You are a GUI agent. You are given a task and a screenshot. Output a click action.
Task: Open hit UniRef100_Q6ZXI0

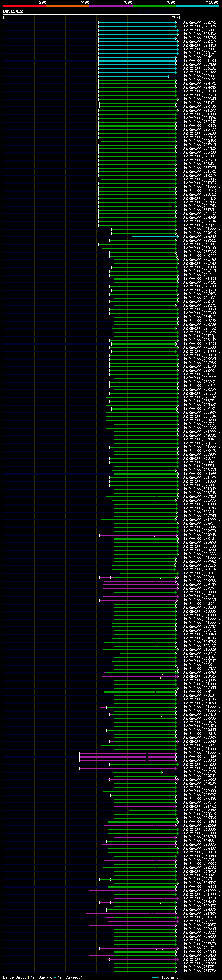click(x=199, y=41)
